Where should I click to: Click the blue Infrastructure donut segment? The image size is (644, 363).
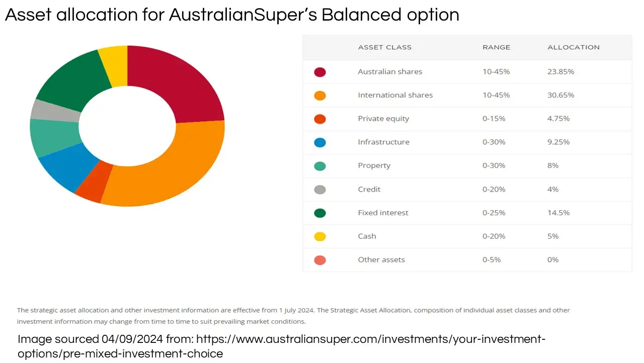coord(63,166)
